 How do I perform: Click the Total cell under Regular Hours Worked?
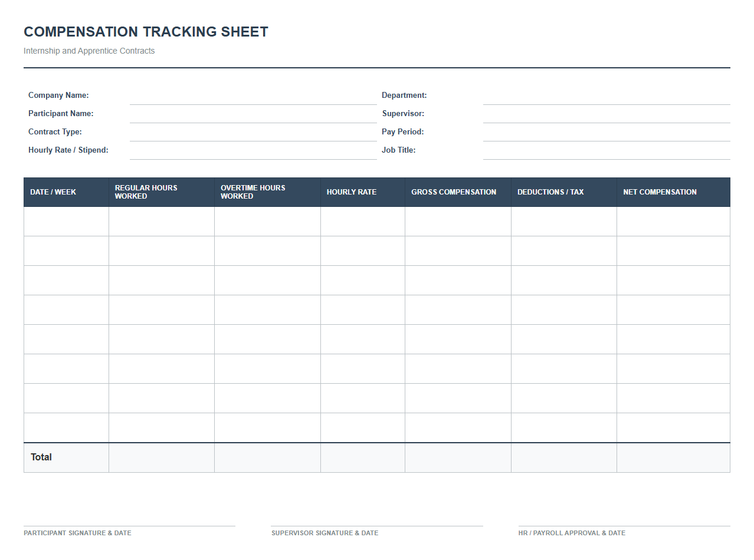point(162,457)
